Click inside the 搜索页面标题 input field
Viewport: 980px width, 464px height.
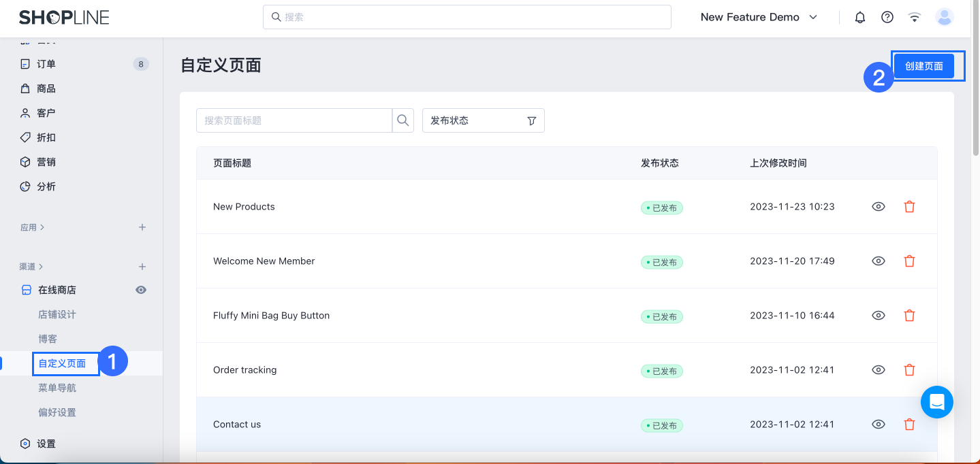(x=293, y=120)
